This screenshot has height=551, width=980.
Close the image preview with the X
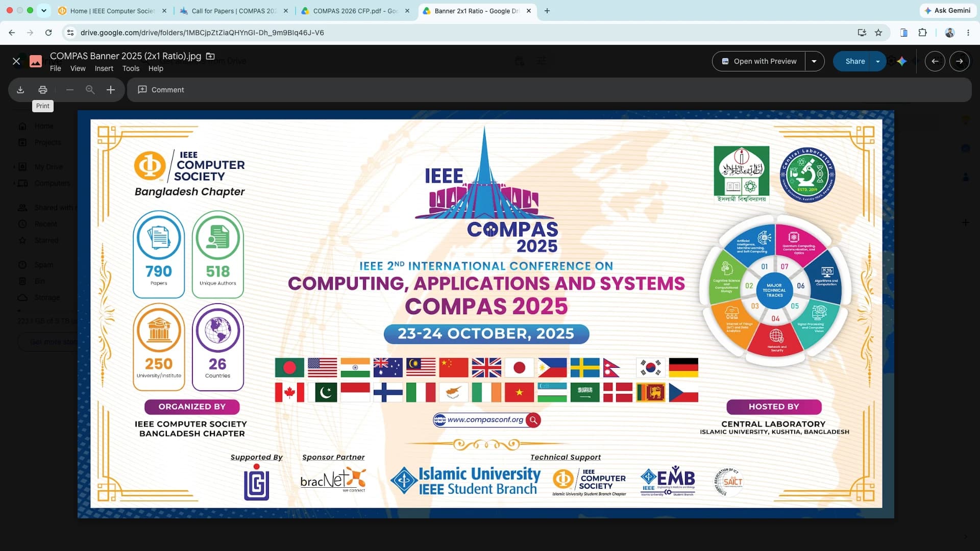coord(16,61)
